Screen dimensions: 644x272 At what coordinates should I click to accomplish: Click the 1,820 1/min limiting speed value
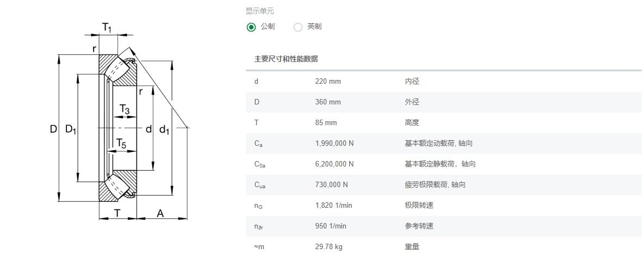tap(333, 206)
